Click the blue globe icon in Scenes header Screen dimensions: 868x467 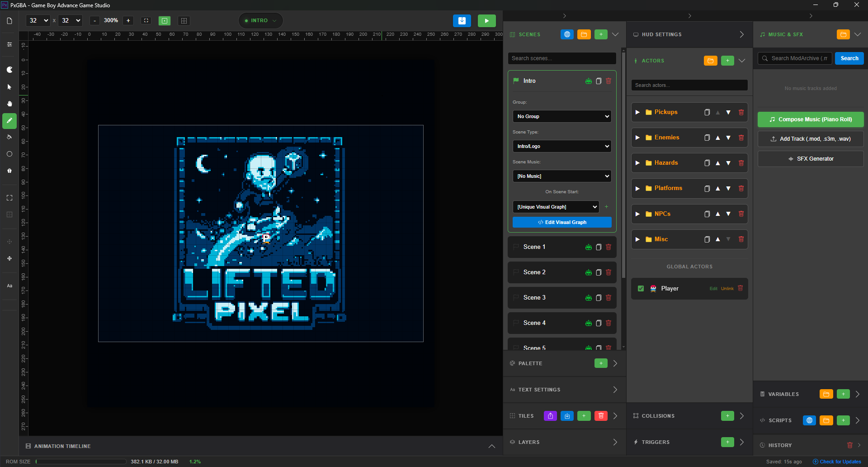[x=567, y=34]
